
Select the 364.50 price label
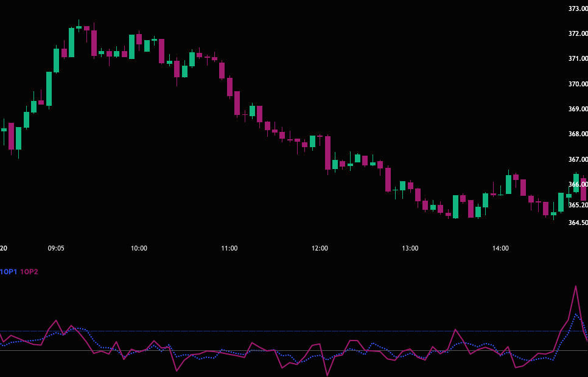coord(577,223)
